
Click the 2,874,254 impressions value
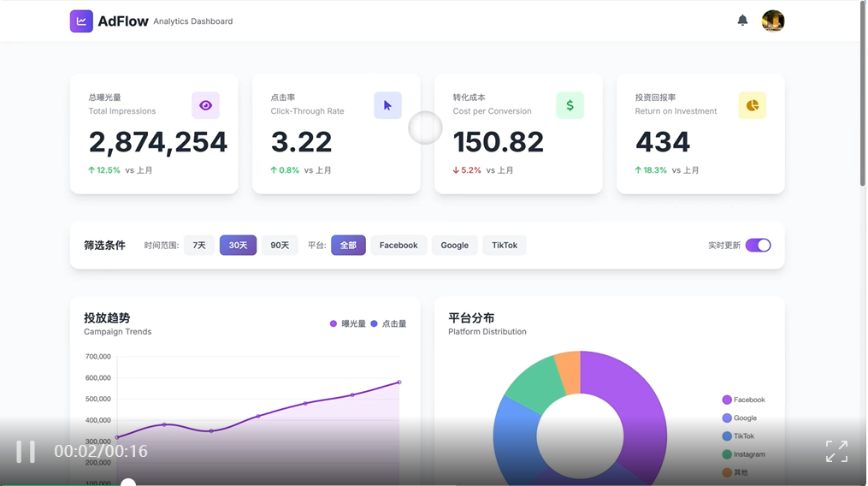tap(157, 142)
